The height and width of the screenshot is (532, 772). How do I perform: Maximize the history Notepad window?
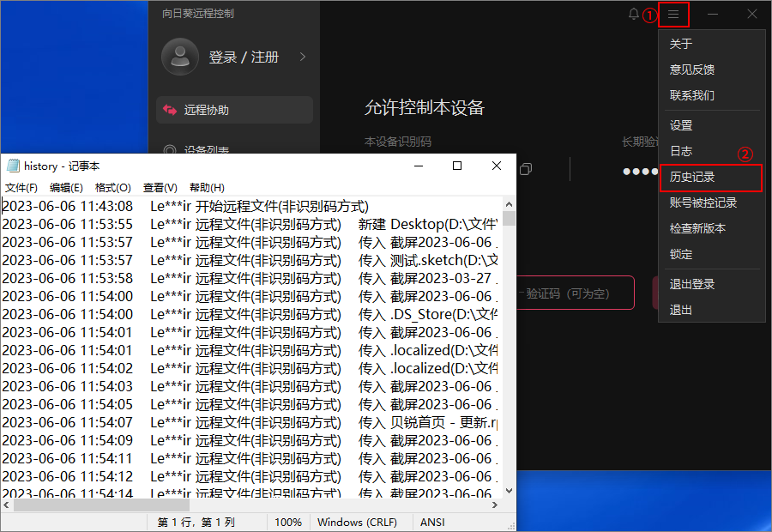click(x=457, y=166)
